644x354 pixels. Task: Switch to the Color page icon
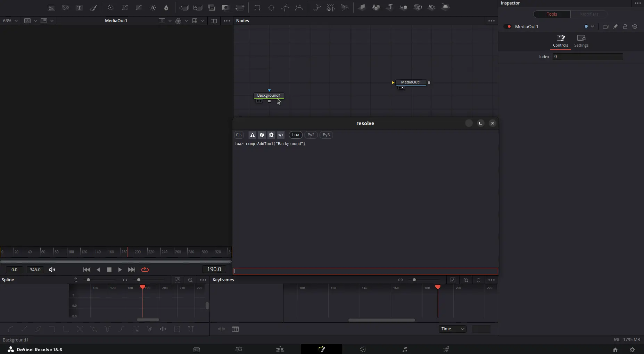[x=363, y=349]
